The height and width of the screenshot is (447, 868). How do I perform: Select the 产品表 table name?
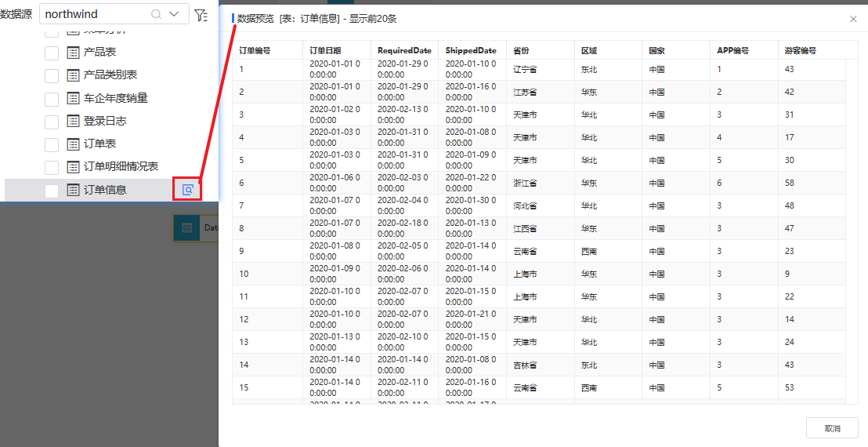pos(99,52)
